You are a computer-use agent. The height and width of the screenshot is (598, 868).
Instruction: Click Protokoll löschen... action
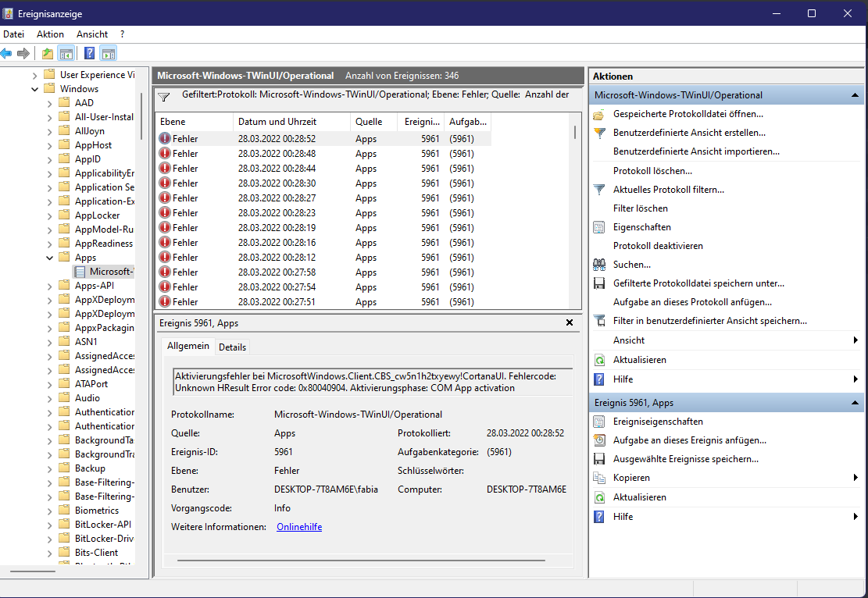652,171
